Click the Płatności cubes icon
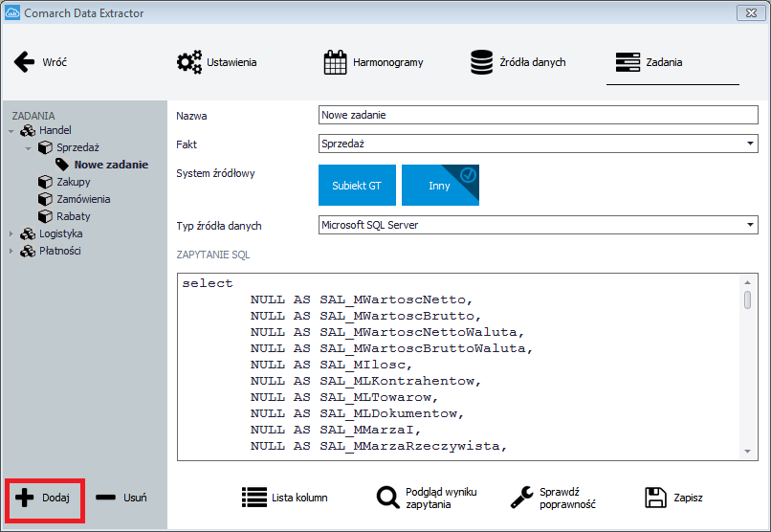771x532 pixels. (x=28, y=251)
